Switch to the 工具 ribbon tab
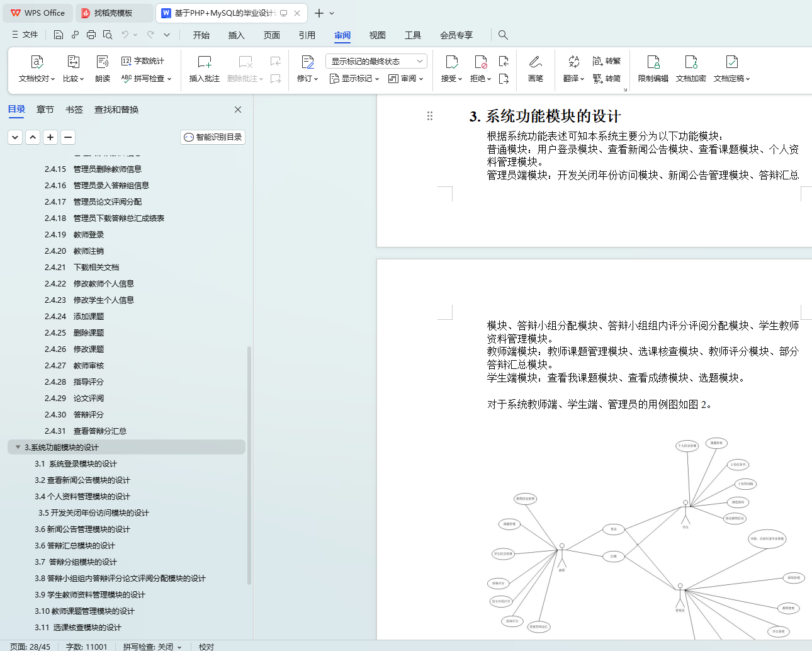The image size is (812, 651). pos(413,35)
